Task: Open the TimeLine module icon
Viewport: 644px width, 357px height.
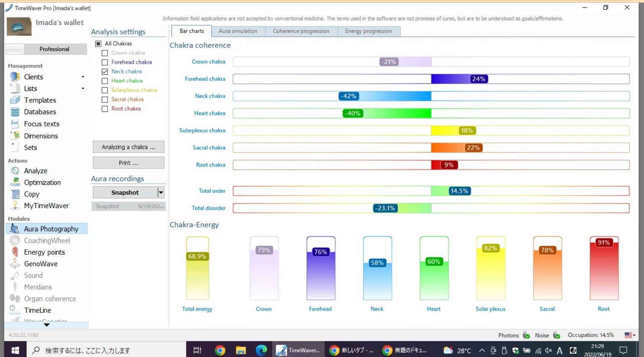Action: 15,310
